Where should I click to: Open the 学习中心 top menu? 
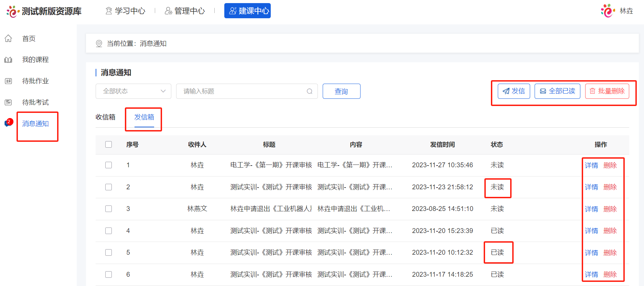[126, 11]
